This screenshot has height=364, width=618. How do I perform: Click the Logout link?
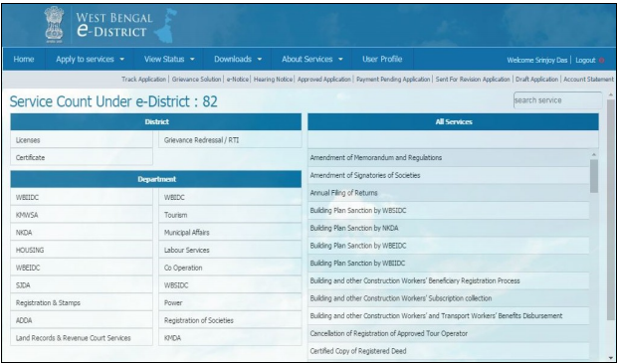click(x=585, y=61)
